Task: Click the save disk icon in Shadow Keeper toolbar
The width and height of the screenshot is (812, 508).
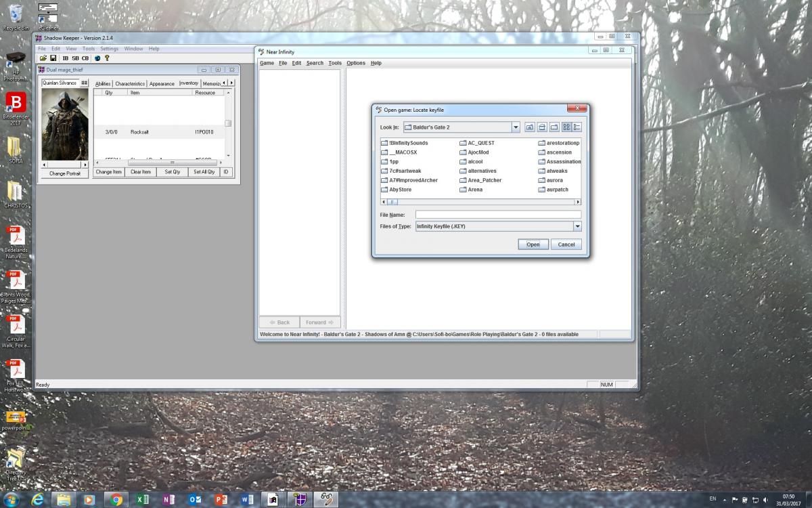Action: click(x=53, y=58)
